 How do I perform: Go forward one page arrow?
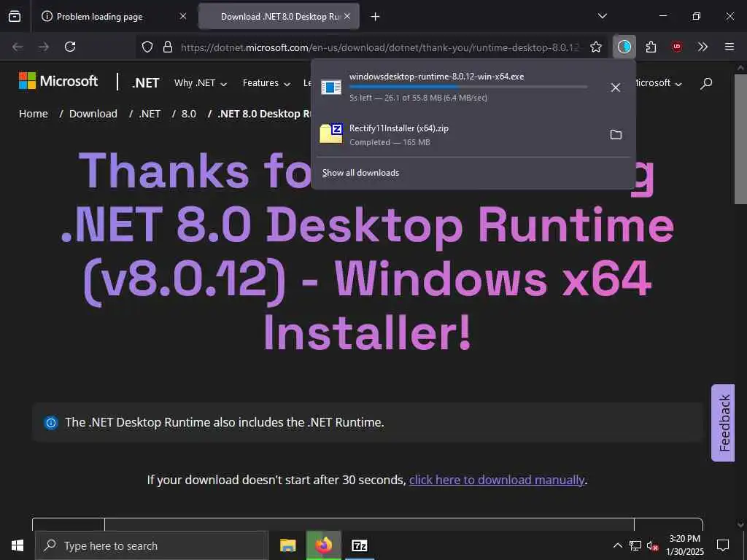[44, 47]
